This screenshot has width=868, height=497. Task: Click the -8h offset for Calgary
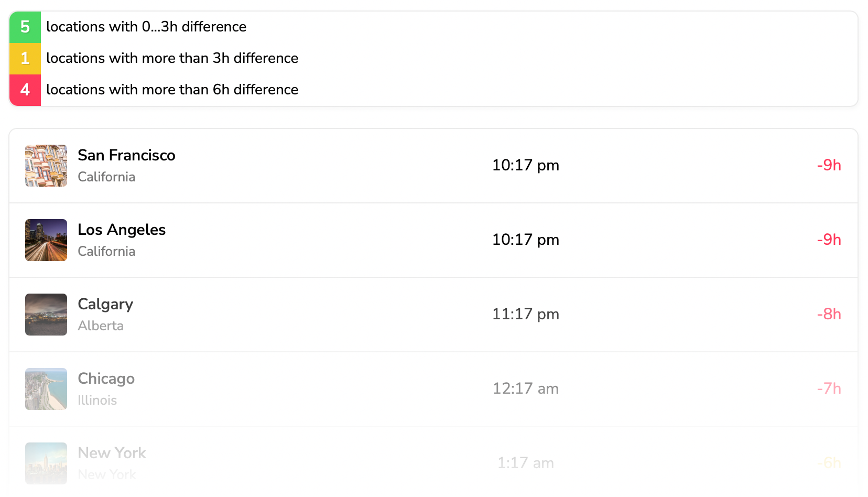(829, 315)
